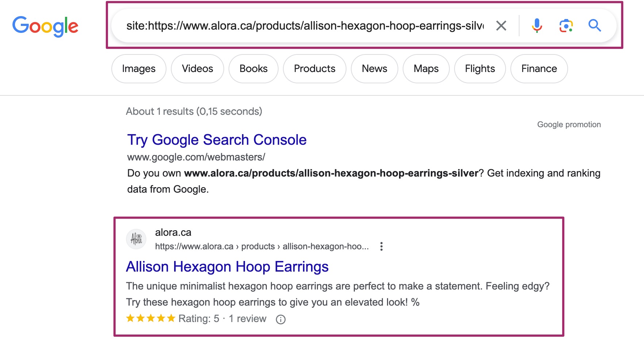Click the 'Google promotion' label
The width and height of the screenshot is (644, 348).
click(569, 125)
